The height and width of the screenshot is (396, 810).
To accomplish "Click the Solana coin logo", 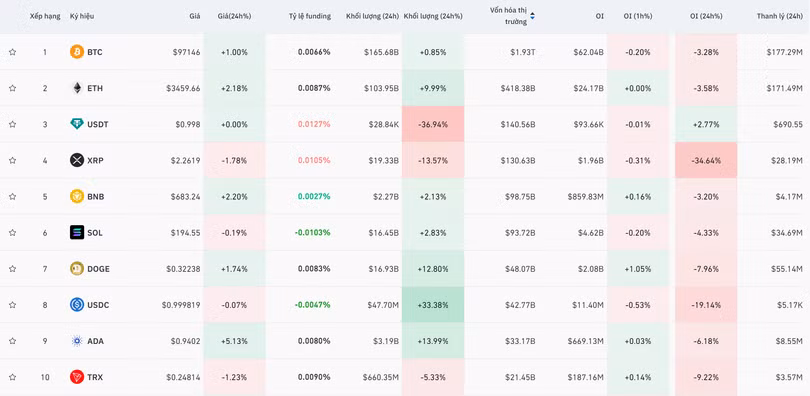I will pos(77,233).
